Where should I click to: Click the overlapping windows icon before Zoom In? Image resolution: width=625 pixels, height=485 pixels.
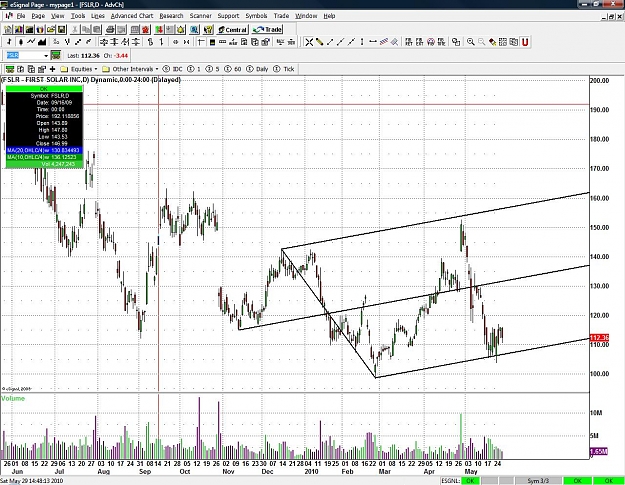(x=456, y=42)
